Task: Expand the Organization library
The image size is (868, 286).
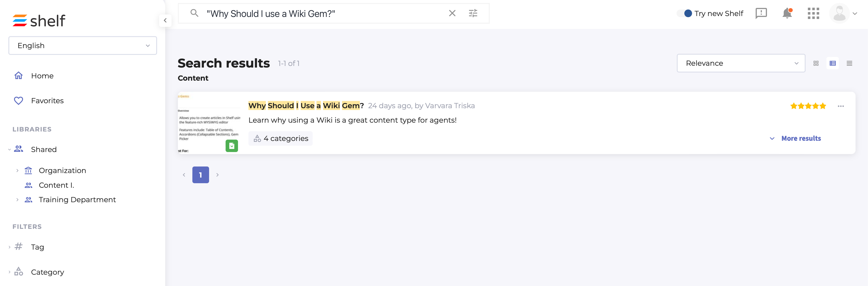Action: 18,171
